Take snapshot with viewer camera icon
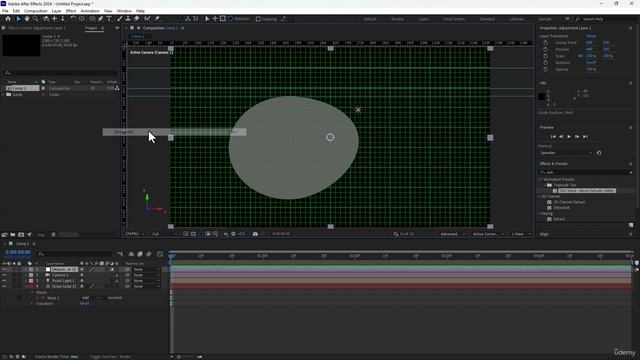Image resolution: width=640 pixels, height=360 pixels. click(255, 234)
